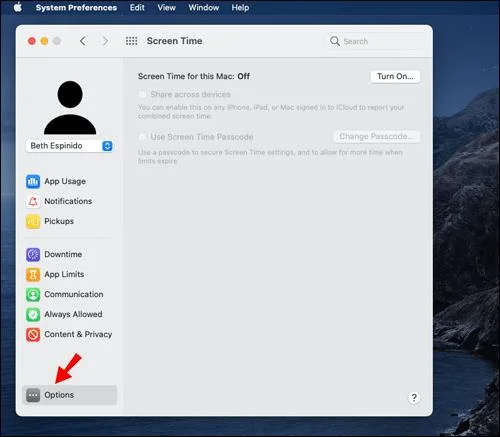Select Options label at sidebar bottom

59,395
